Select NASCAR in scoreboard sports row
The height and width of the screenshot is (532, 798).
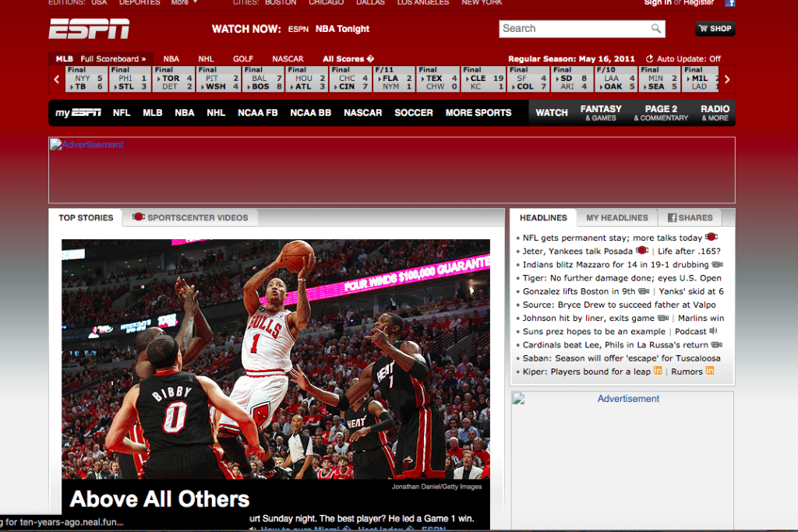click(x=288, y=58)
